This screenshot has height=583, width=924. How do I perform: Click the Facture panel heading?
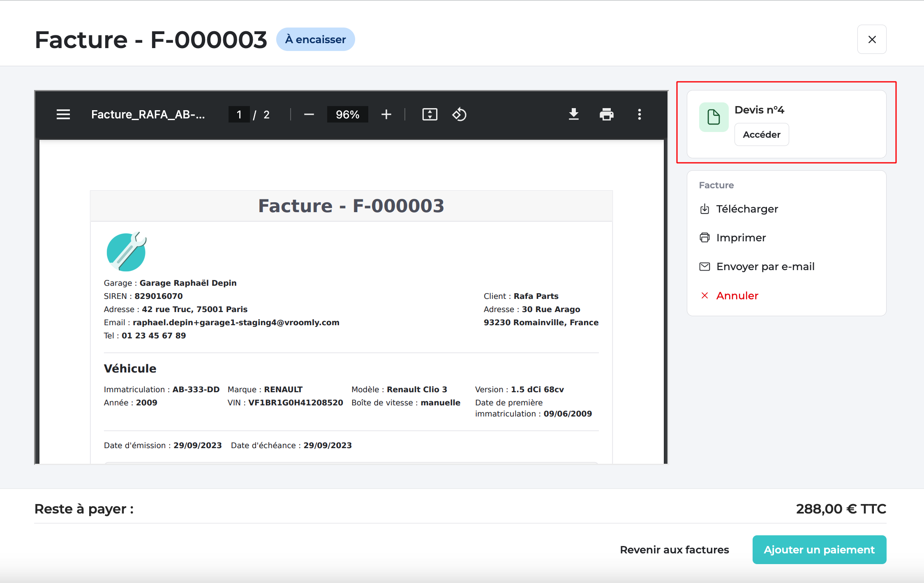tap(716, 185)
